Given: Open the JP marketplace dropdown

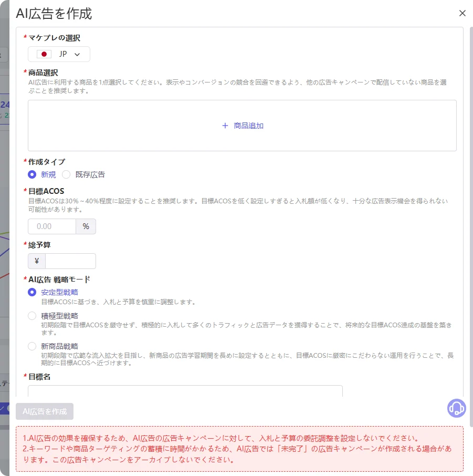Looking at the screenshot, I should pyautogui.click(x=59, y=54).
